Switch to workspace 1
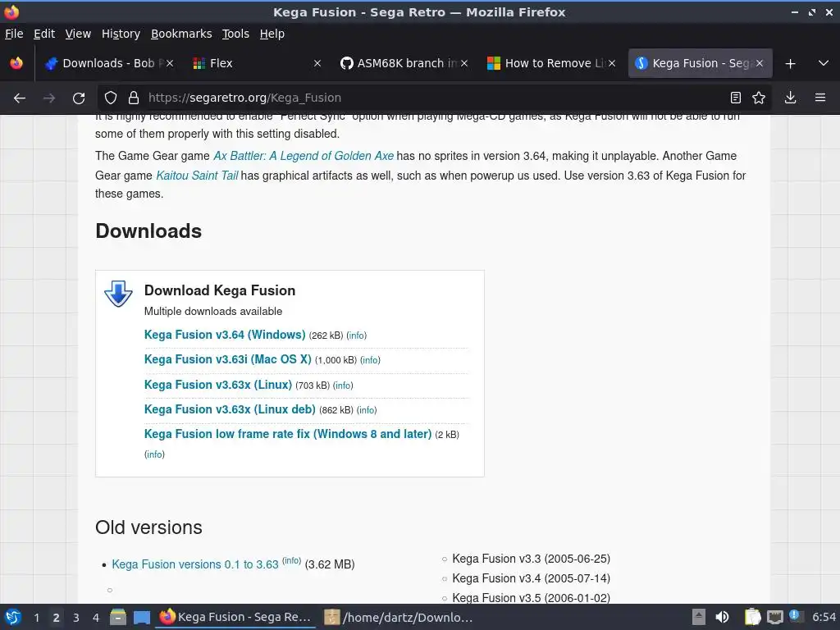Screen dimensions: 840x630 click(36, 618)
